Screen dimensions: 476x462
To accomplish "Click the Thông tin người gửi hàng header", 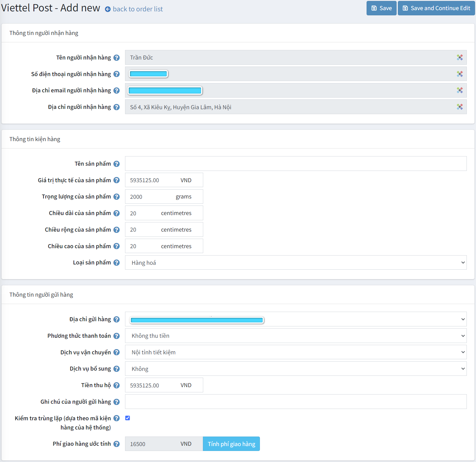I will [x=41, y=295].
